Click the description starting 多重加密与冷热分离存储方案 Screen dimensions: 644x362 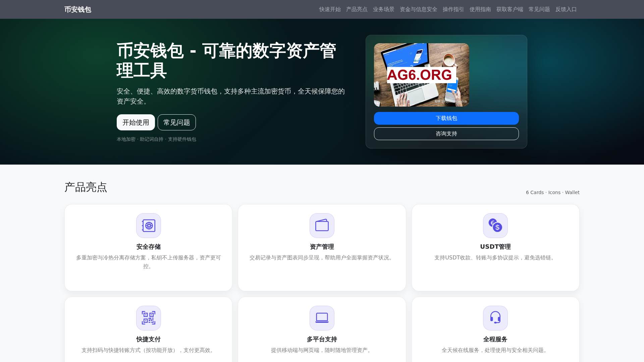149,262
